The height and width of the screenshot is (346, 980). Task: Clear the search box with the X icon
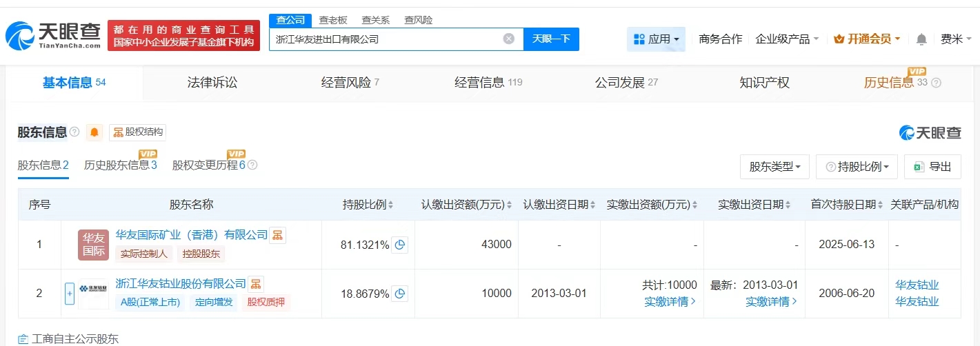click(x=509, y=39)
